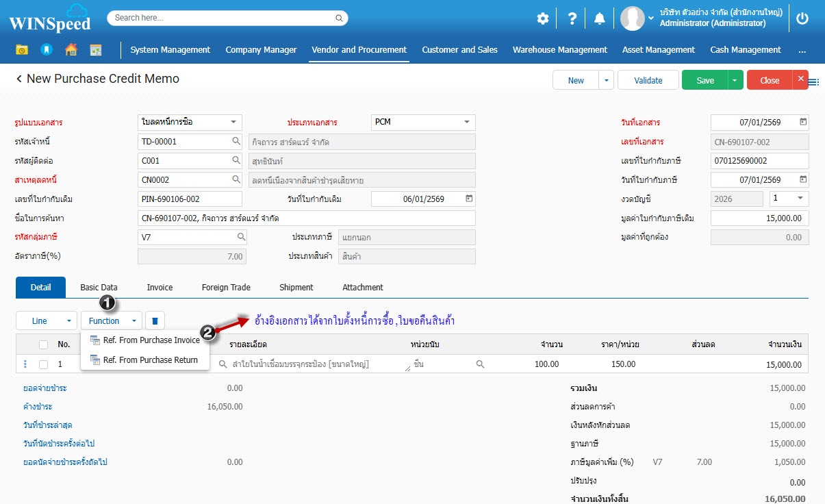Viewport: 825px width, 504px height.
Task: Open Vendor and Procurement menu
Action: [359, 50]
